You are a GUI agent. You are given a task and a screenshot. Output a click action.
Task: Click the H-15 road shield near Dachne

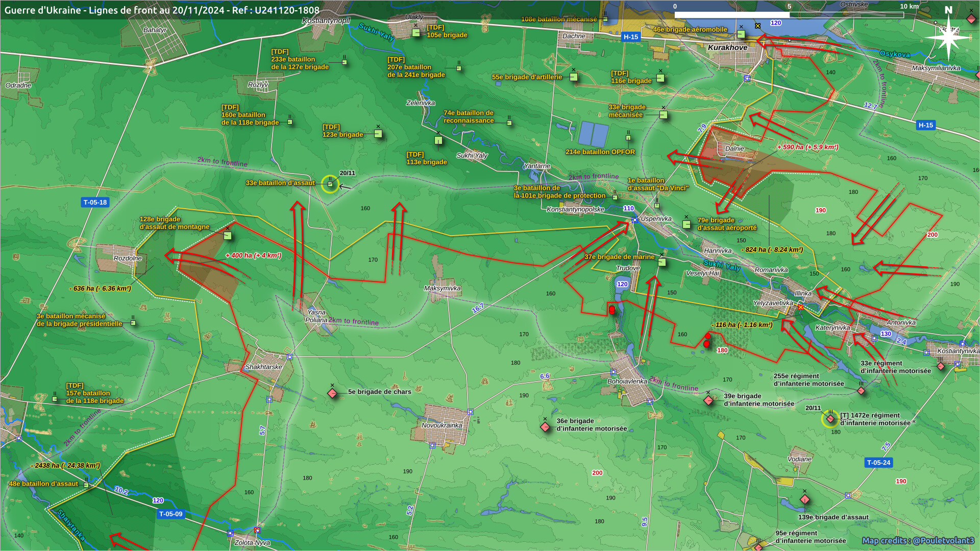pos(631,37)
